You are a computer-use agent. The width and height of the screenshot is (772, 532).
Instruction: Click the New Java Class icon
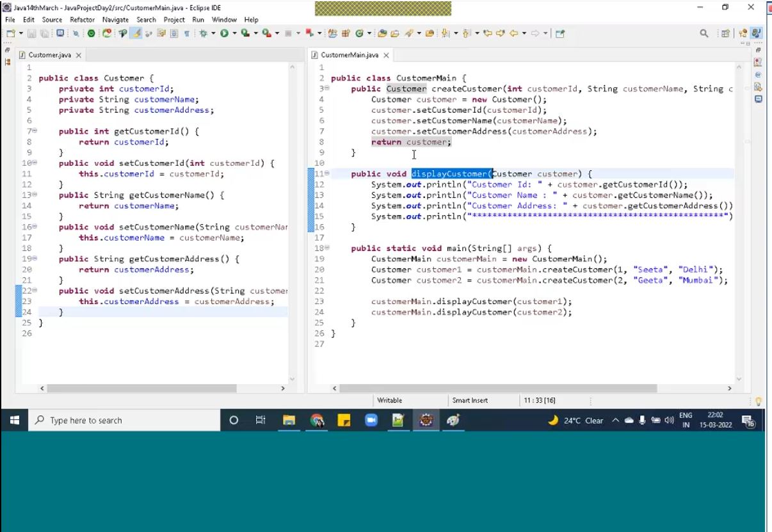tap(358, 33)
